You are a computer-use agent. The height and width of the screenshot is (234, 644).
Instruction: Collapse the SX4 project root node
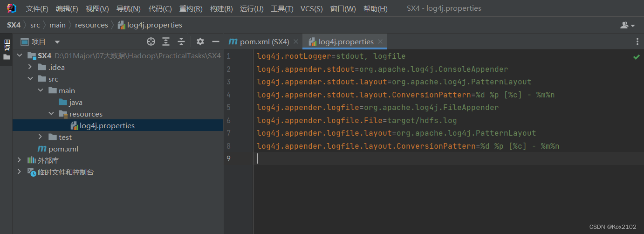coord(19,55)
